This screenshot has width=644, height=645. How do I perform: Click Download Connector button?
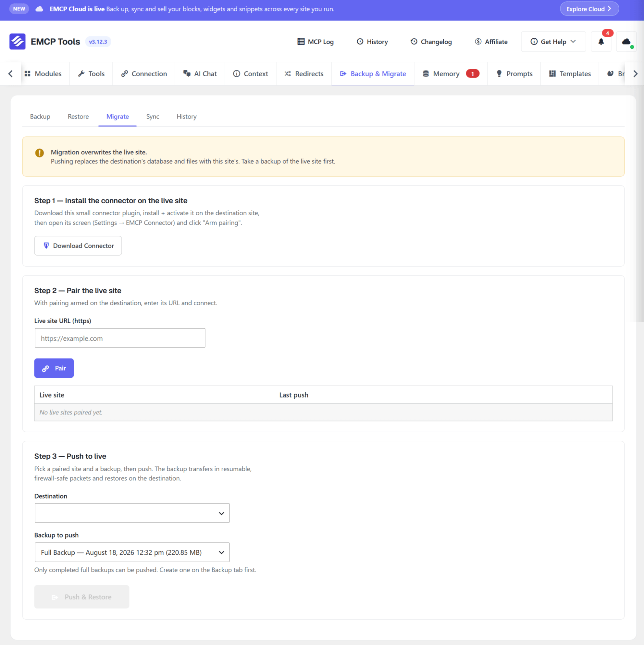coord(78,246)
